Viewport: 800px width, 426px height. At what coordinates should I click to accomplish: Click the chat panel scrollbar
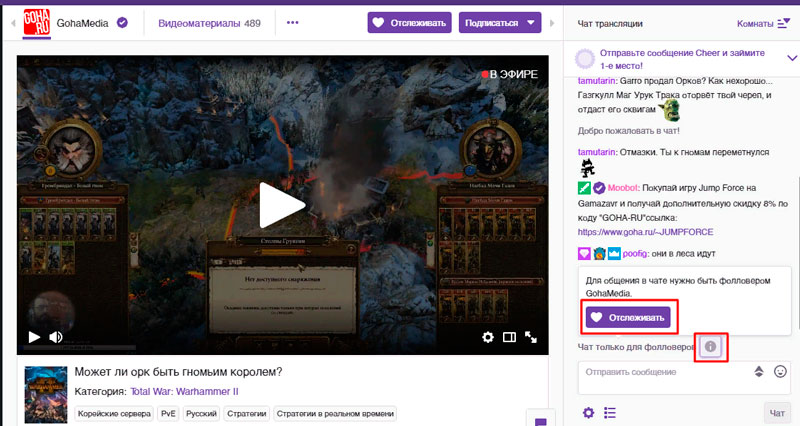click(797, 253)
